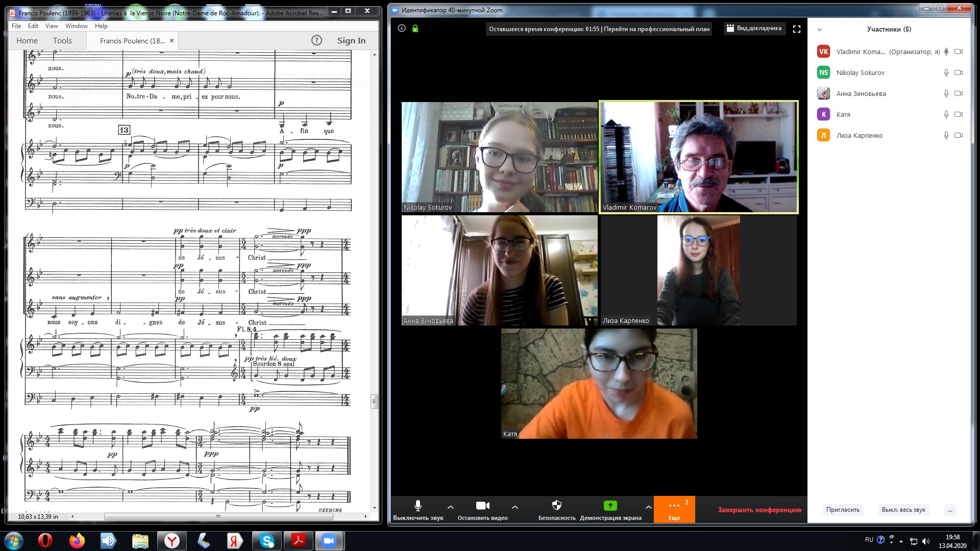
Task: Show hidden tray icons arrow
Action: click(901, 541)
